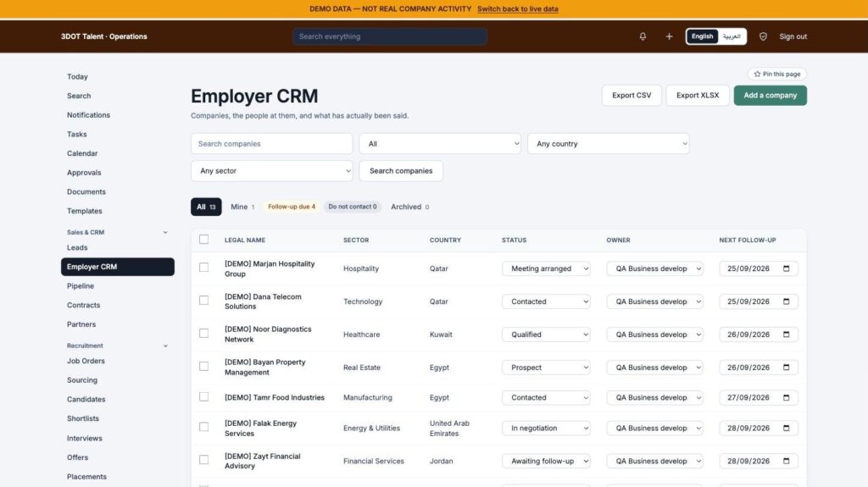Open owner dropdown for Dana Telecom Solutions
The height and width of the screenshot is (487, 868).
(655, 302)
